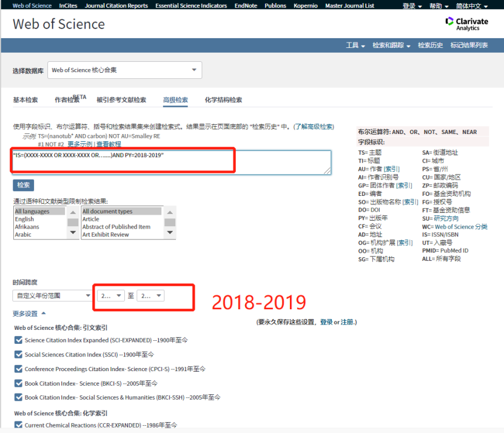Click scroll-up arrow in document types list
The height and width of the screenshot is (433, 504).
coord(170,212)
